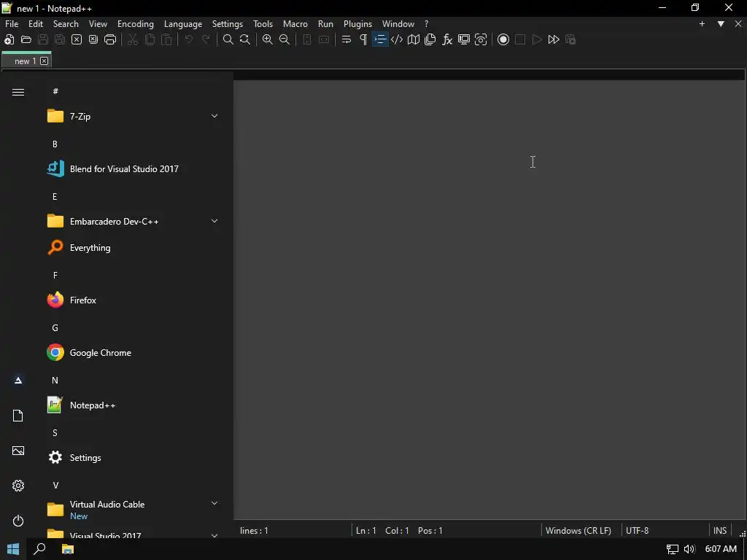The width and height of the screenshot is (747, 560).
Task: Click Ln : 1 Col : 1 in status bar
Action: 382,531
